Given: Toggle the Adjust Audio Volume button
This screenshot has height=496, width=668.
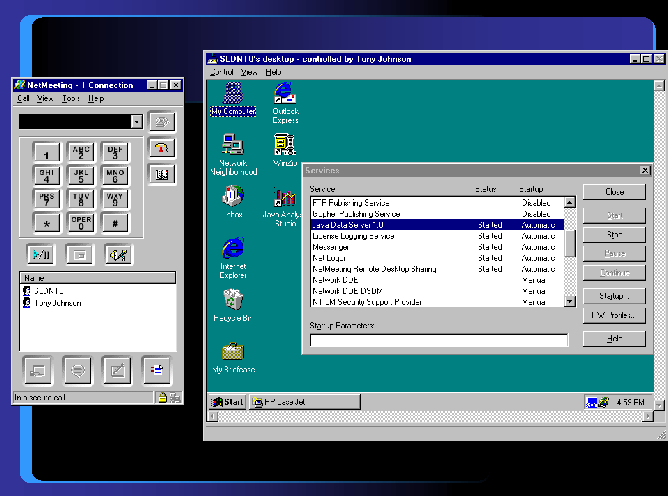Looking at the screenshot, I should (117, 254).
